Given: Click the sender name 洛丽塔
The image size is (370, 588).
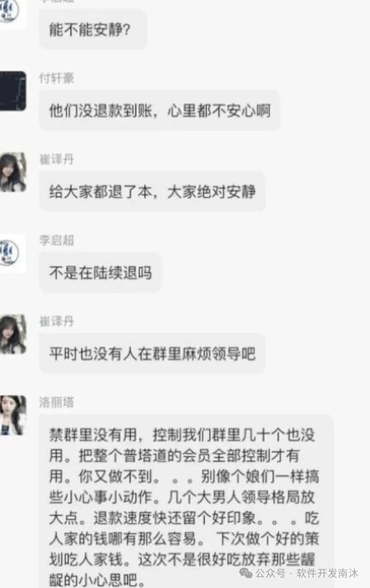Looking at the screenshot, I should tap(56, 403).
